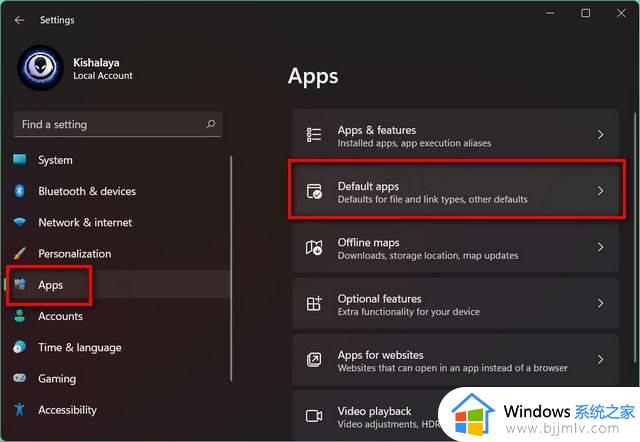The height and width of the screenshot is (442, 640).
Task: Click the Personalization paintbrush icon
Action: coord(20,253)
